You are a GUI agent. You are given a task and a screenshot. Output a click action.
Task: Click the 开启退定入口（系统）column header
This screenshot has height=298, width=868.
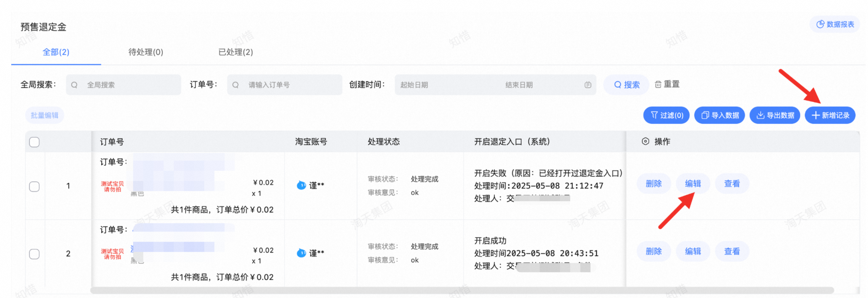(512, 142)
